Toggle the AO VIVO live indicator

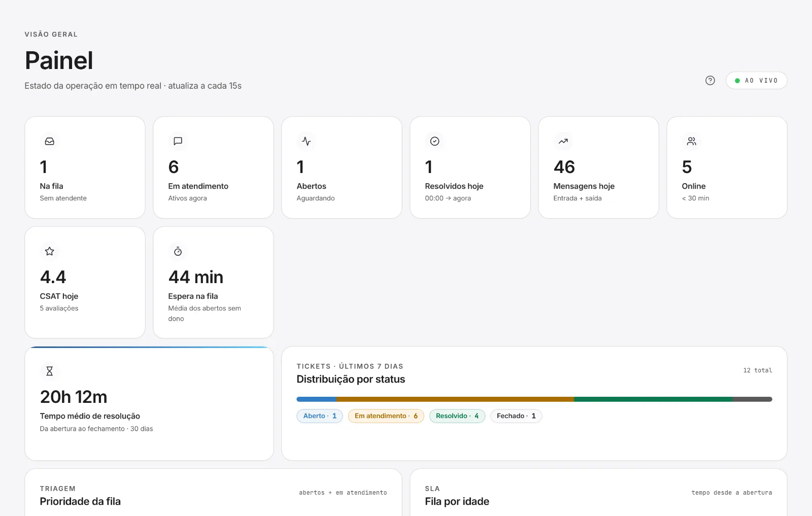[x=756, y=80]
